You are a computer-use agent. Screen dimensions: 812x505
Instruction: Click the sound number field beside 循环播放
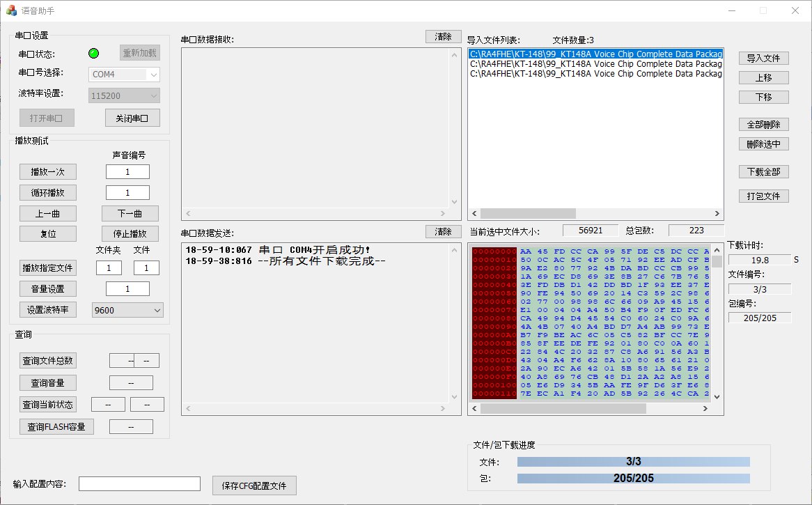pyautogui.click(x=127, y=193)
